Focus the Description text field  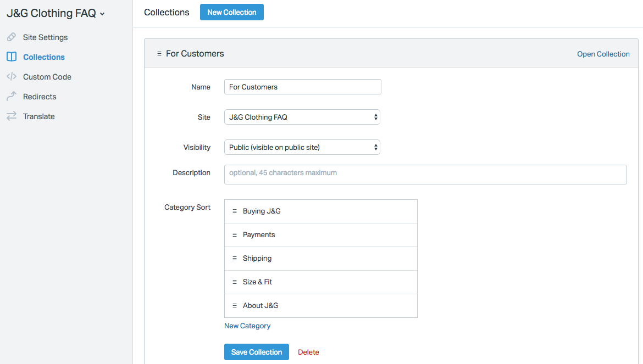pos(425,174)
